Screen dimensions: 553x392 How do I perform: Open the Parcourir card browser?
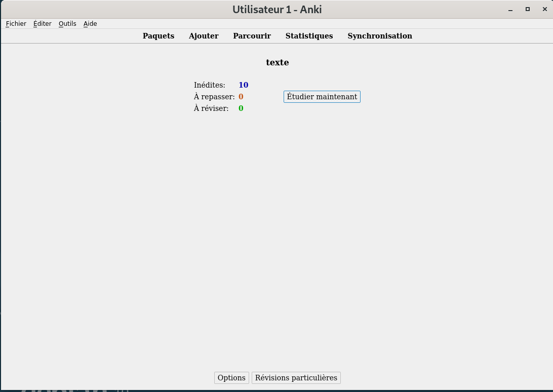click(252, 36)
